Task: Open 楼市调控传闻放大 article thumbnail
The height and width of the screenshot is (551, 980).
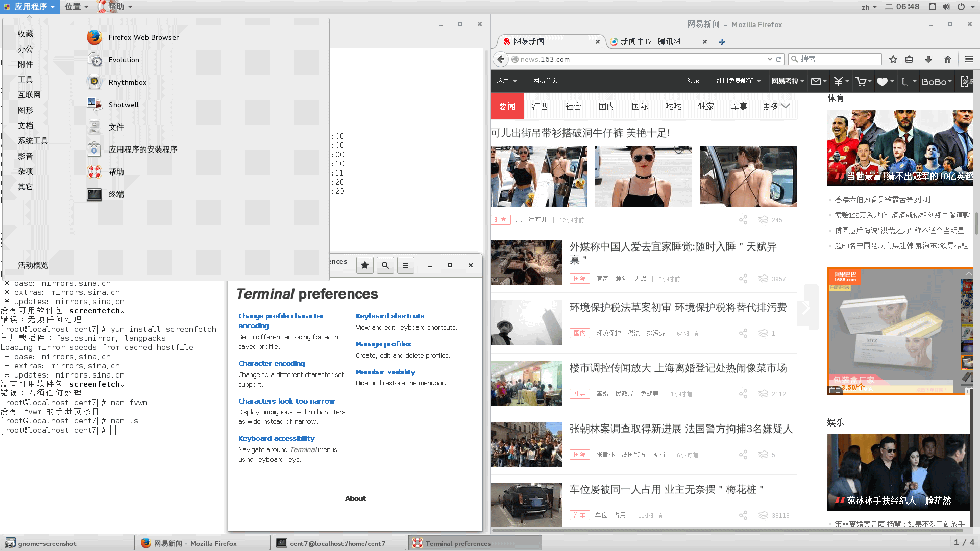Action: (x=526, y=384)
